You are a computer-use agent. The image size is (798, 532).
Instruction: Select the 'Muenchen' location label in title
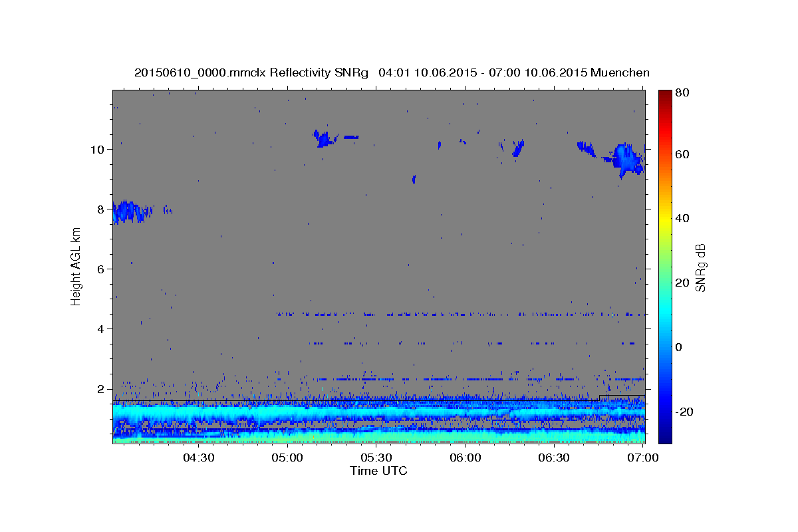pos(620,72)
